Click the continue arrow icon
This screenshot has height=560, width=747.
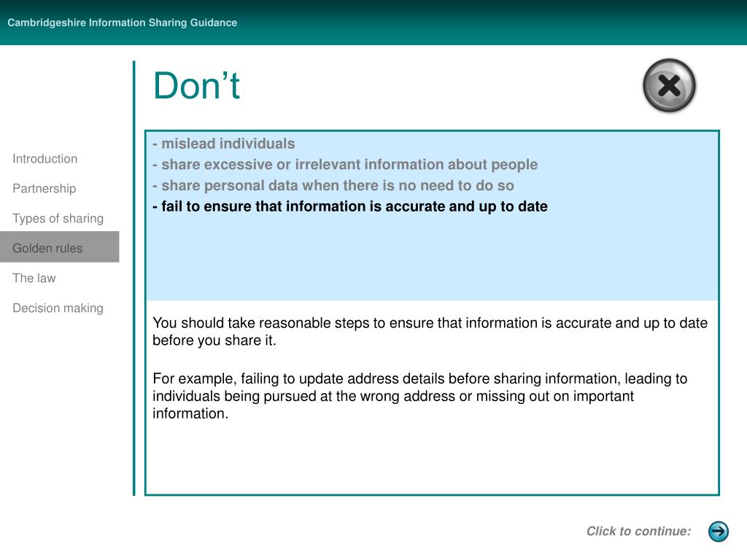(718, 531)
